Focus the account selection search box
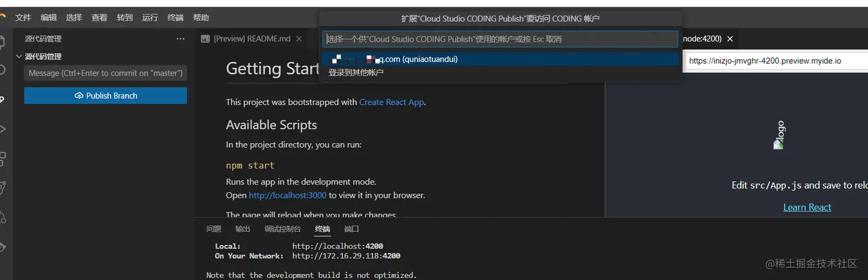 coord(500,39)
